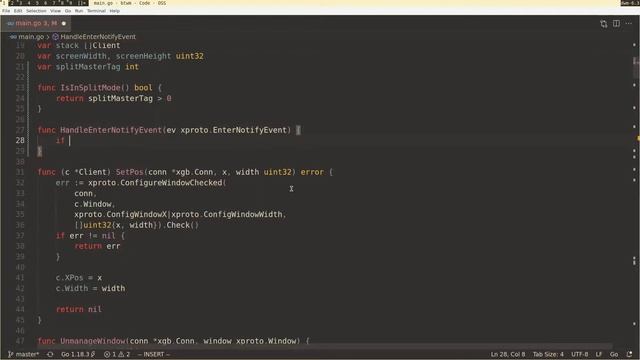Click 'c.XPos = x' line
The image size is (640, 360).
79,278
